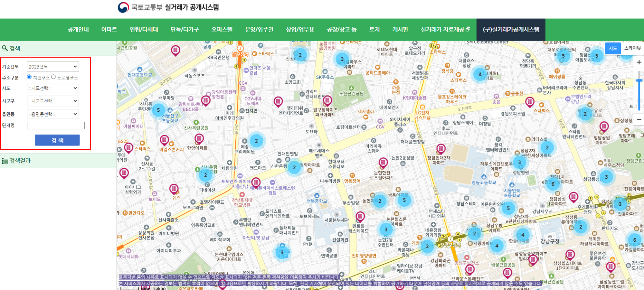644x290 pixels.
Task: Open the 3 cluster beside 청담동성당
Action: click(x=606, y=177)
